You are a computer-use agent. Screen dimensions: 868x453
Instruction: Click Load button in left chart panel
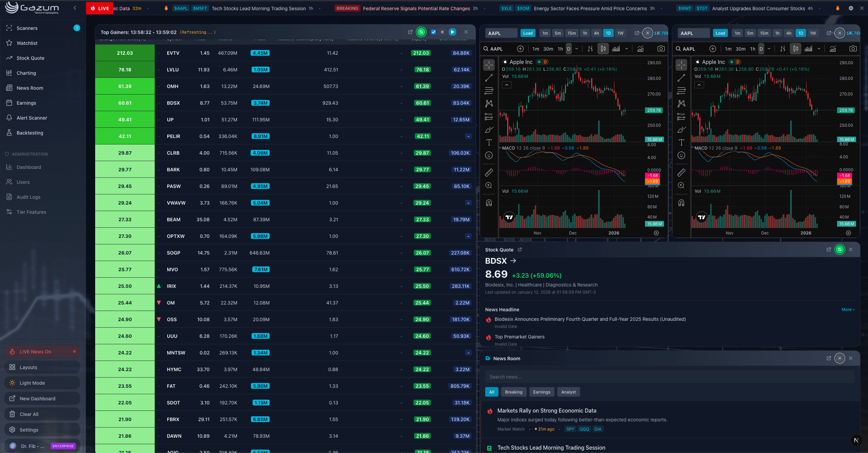tap(528, 33)
